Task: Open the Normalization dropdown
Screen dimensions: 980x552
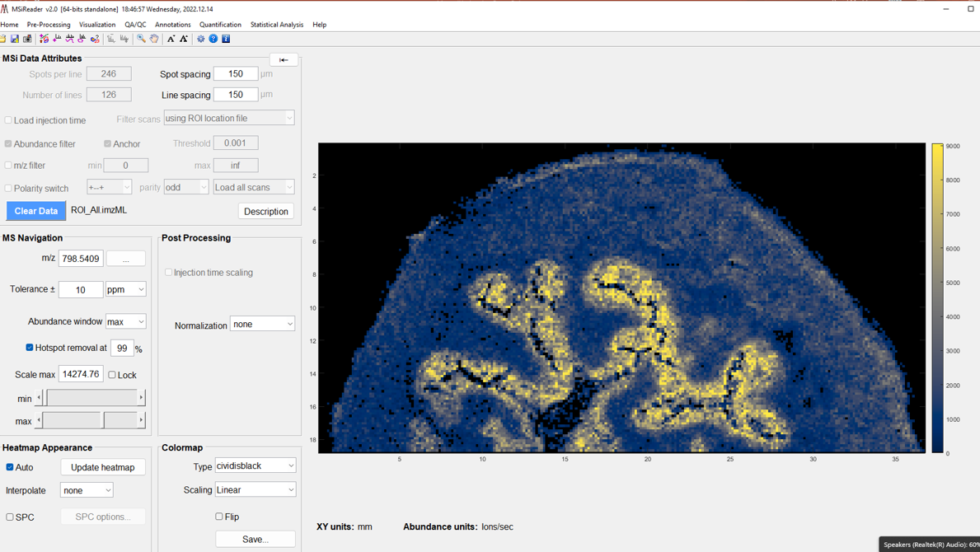Action: 262,325
